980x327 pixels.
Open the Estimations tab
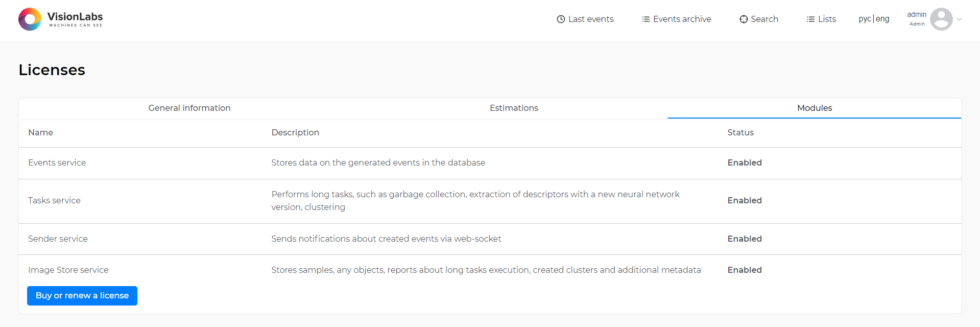point(514,108)
